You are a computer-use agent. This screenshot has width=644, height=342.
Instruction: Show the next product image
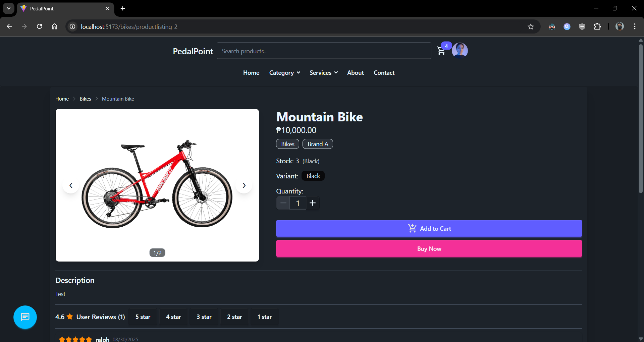(x=244, y=185)
